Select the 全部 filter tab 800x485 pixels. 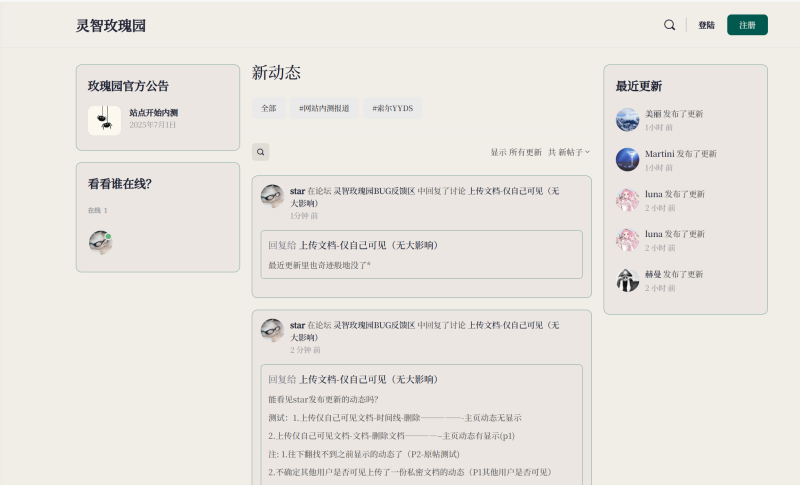(268, 108)
